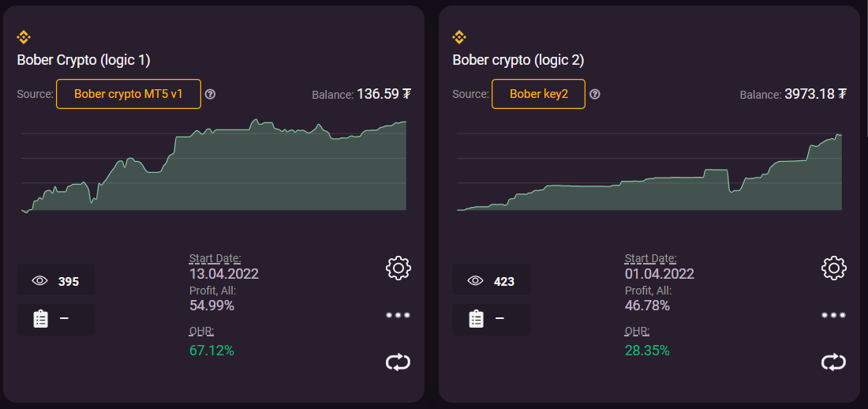Click the copy arrows icon on logic 2 card
Viewport: 868px width, 409px height.
coord(834,362)
